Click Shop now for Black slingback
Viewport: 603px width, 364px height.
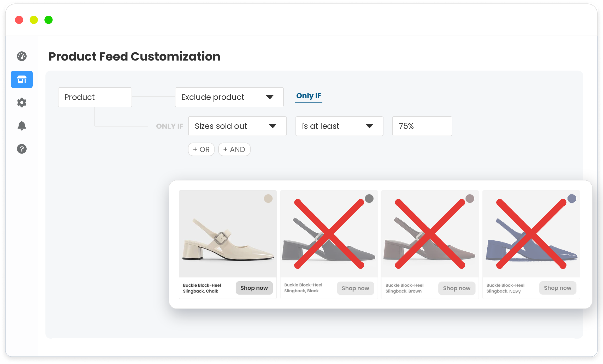point(356,288)
